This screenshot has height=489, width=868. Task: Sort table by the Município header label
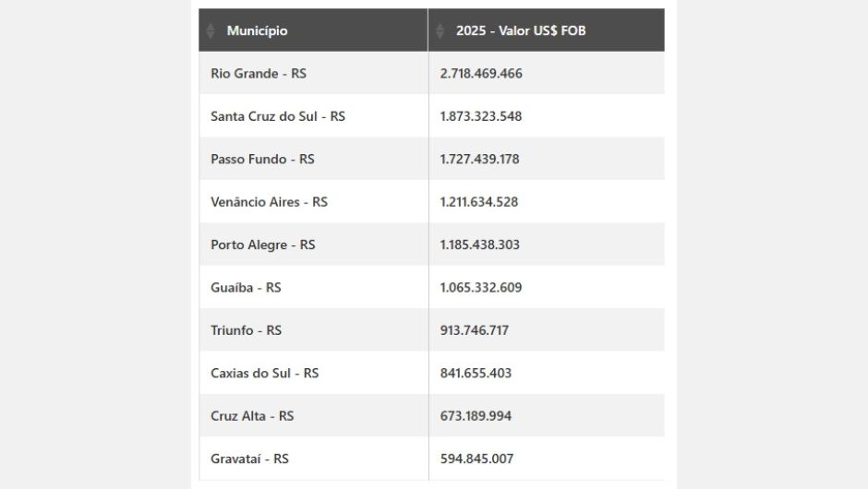[258, 30]
